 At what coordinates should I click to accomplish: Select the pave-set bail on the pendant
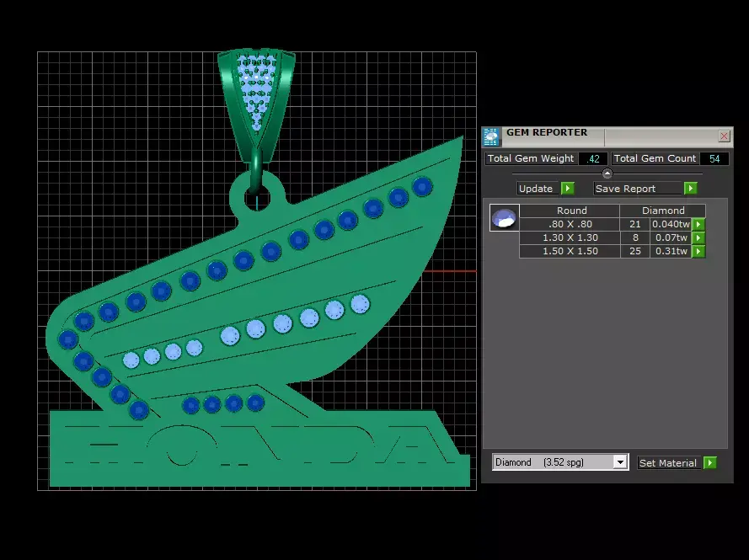(x=256, y=106)
